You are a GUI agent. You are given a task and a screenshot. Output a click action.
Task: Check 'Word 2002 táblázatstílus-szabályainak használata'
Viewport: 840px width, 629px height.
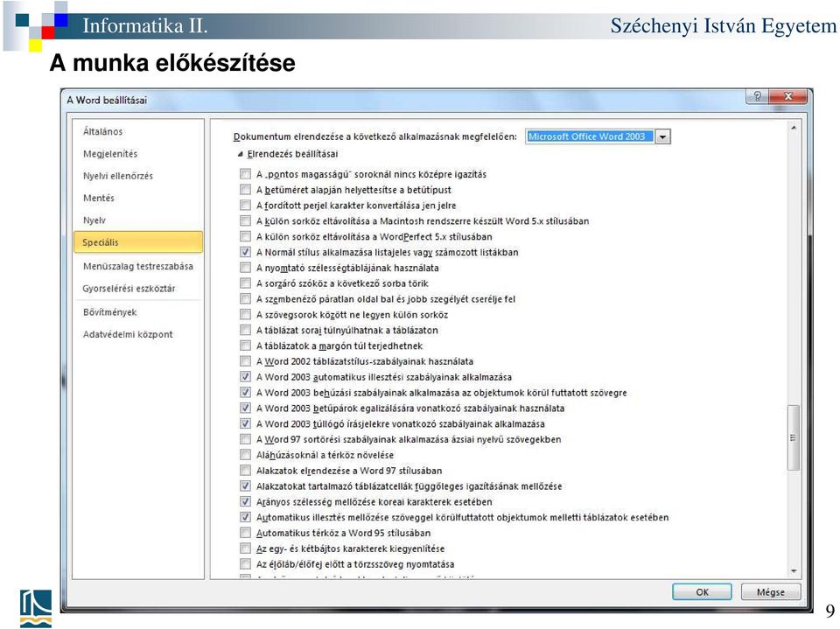(x=245, y=361)
